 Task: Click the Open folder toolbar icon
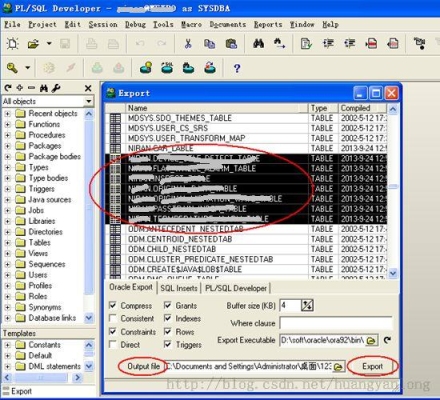coord(33,44)
